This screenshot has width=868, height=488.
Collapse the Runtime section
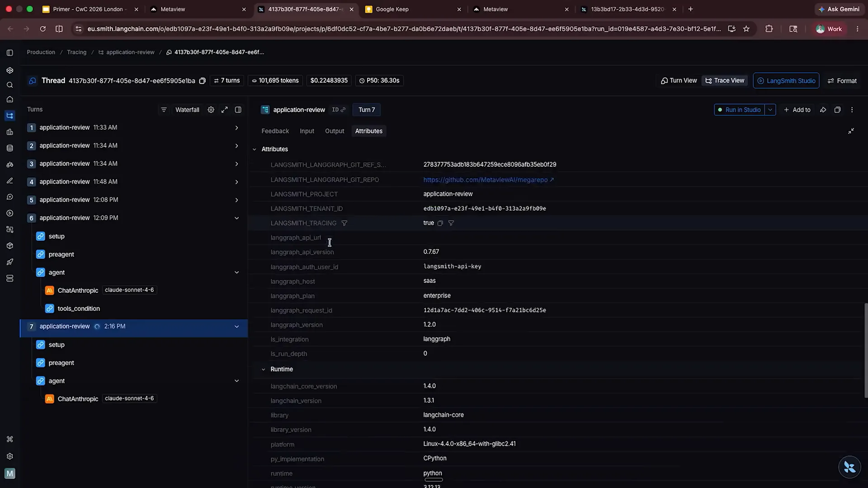(x=264, y=370)
